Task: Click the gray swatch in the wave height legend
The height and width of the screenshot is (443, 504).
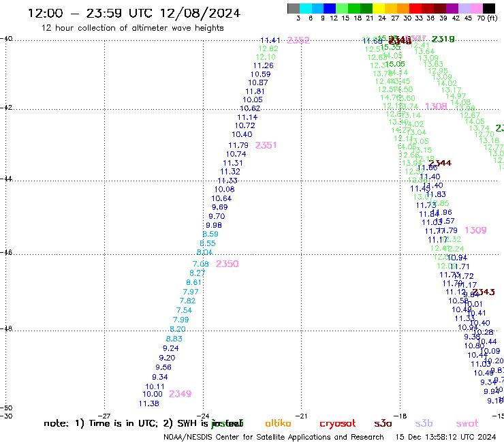Action: coord(294,8)
